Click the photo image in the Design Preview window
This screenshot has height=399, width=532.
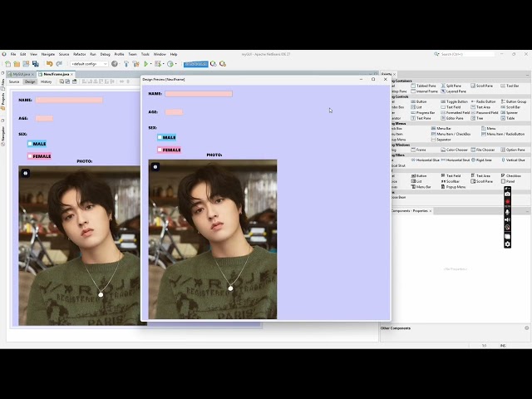coord(213,239)
